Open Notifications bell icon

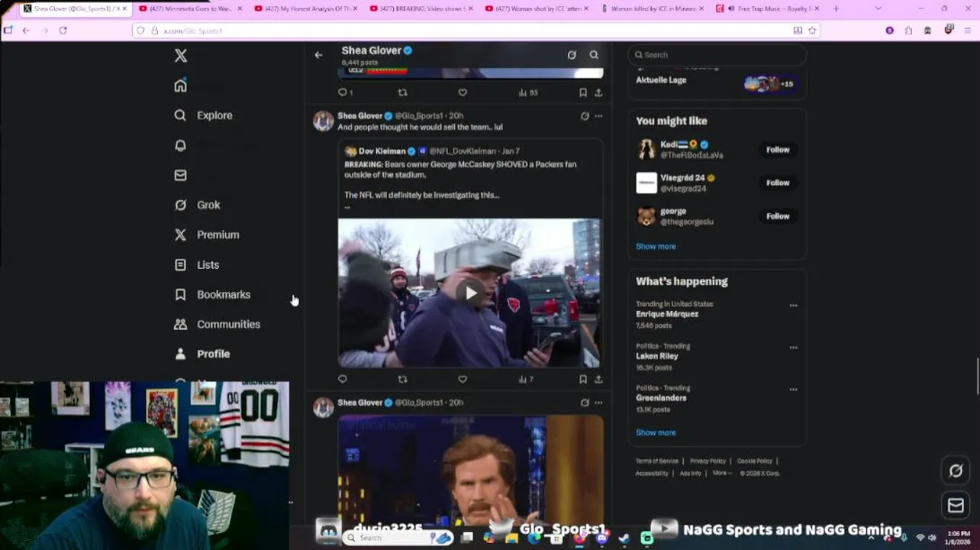[x=180, y=145]
